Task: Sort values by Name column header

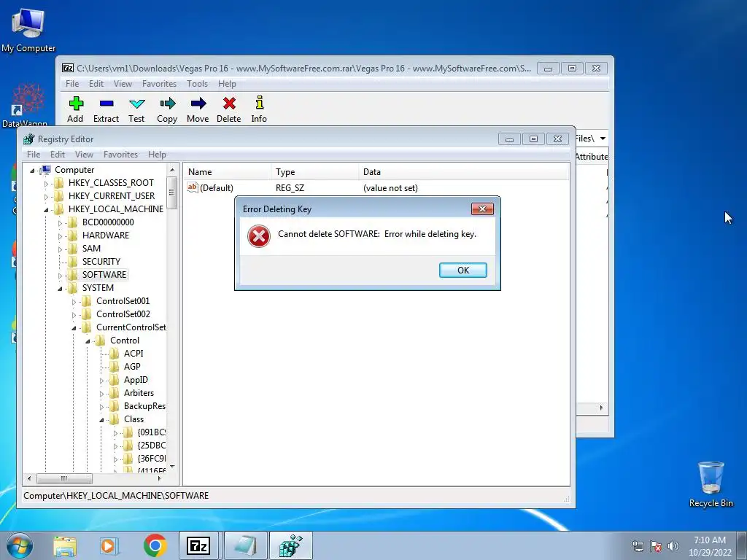Action: pyautogui.click(x=228, y=172)
